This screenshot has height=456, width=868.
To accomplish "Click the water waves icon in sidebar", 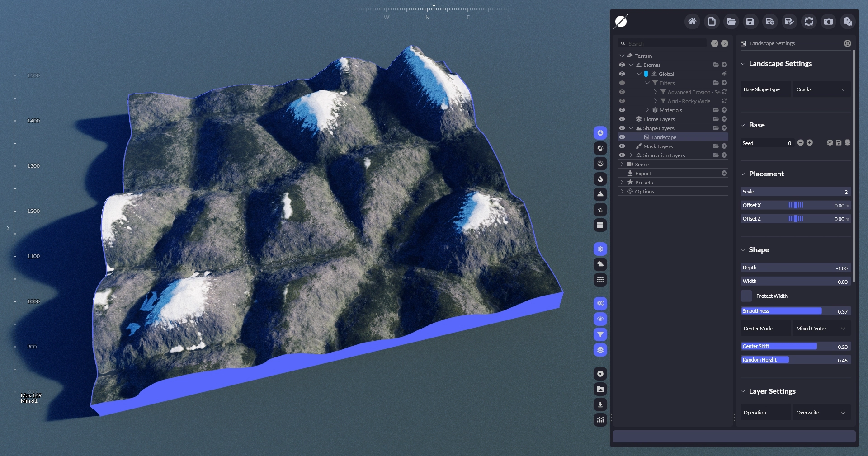I will tap(600, 280).
